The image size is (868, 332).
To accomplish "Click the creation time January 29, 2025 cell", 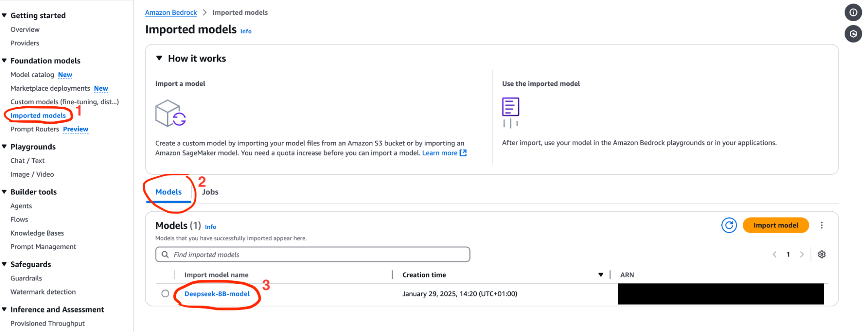I will click(x=459, y=294).
